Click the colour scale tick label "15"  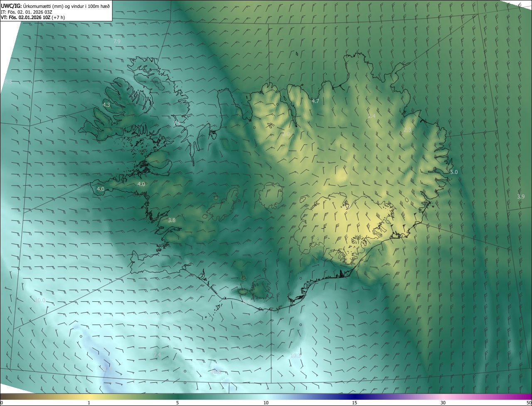click(355, 403)
